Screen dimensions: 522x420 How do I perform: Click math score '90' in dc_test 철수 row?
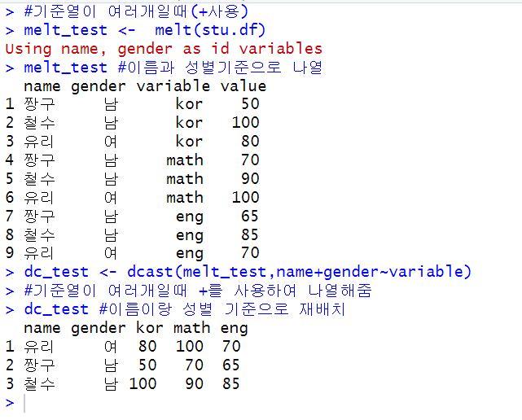194,383
